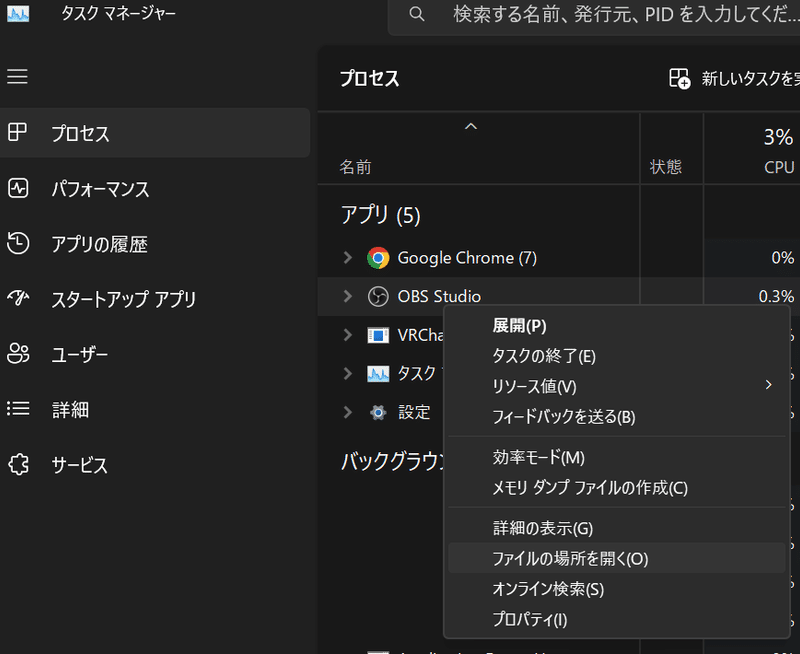Choose 展開(P) in context menu
The width and height of the screenshot is (800, 654).
pos(616,325)
